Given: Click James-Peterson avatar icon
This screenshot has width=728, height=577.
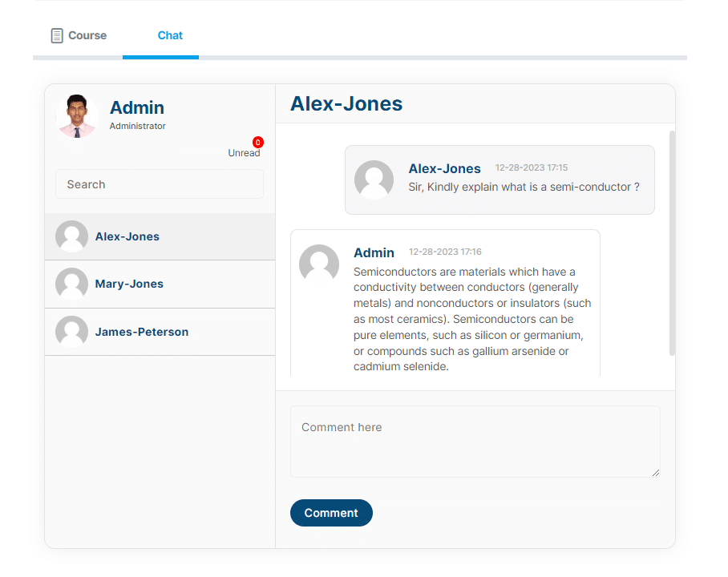Looking at the screenshot, I should (71, 332).
